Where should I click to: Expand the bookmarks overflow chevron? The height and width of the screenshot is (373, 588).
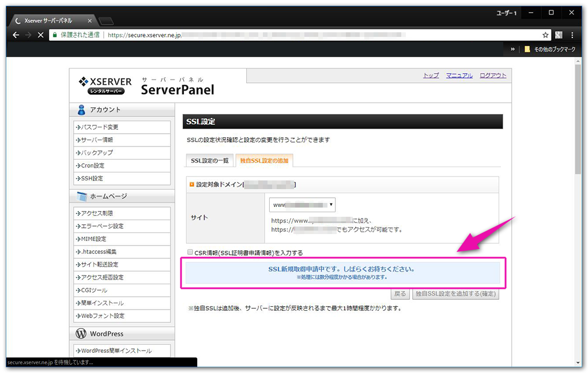[x=512, y=49]
